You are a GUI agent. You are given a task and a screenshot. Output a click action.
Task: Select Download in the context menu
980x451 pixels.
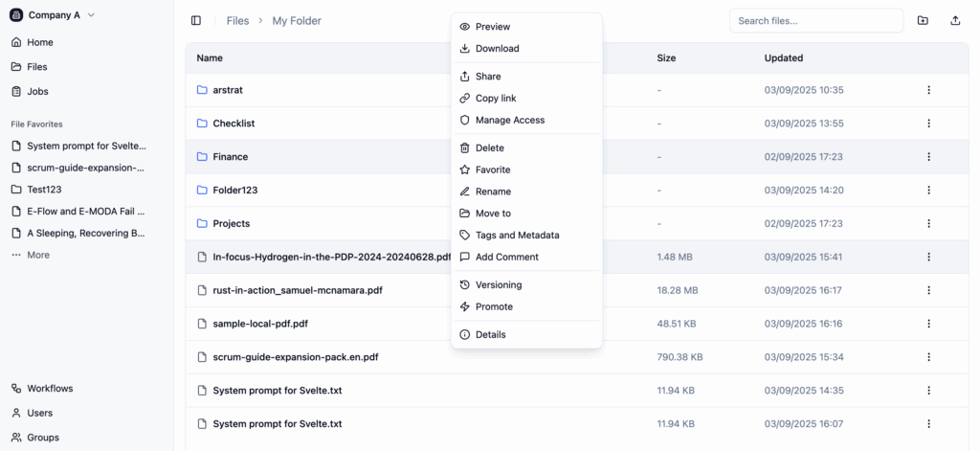(x=526, y=48)
